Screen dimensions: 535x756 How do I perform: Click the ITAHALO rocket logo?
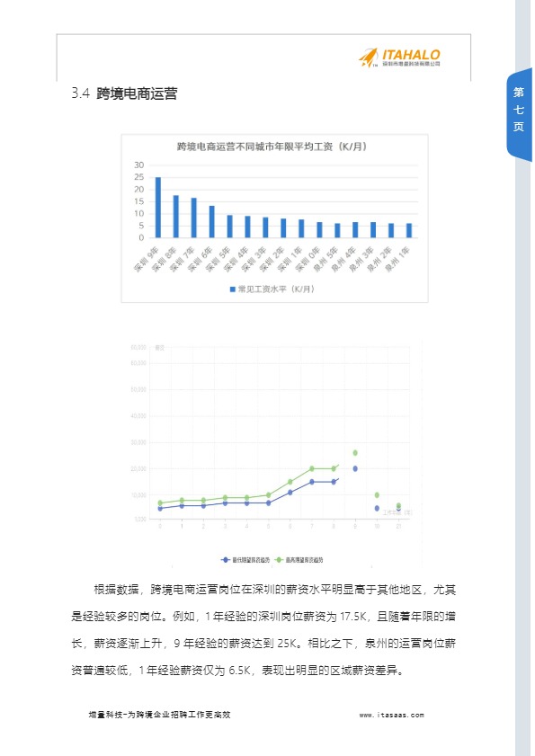399,58
